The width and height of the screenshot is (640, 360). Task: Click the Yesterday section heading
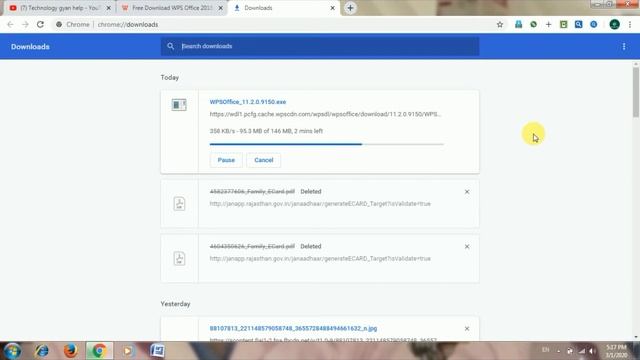[x=176, y=304]
